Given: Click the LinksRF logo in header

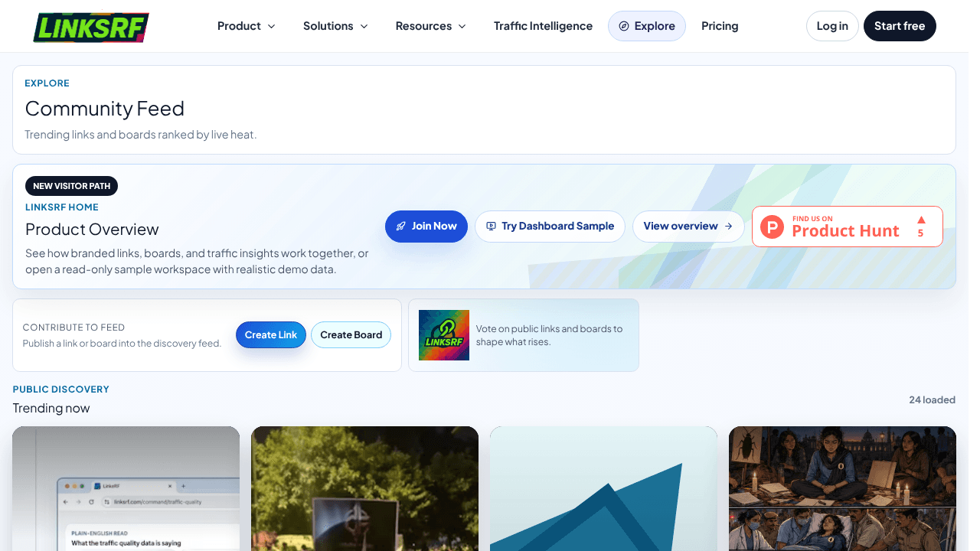Looking at the screenshot, I should (x=91, y=27).
